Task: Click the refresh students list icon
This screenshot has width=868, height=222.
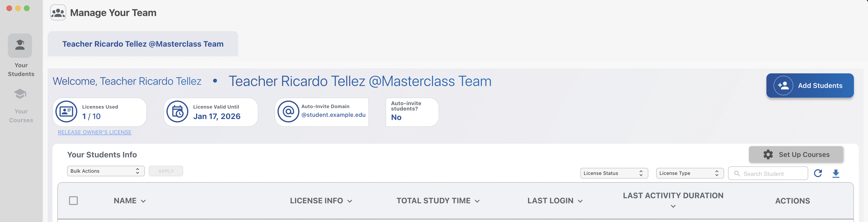Action: 818,173
